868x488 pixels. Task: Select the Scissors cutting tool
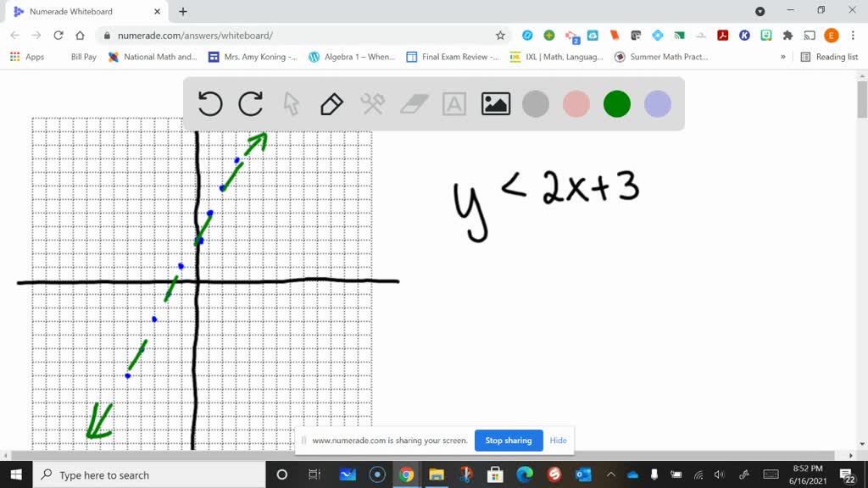(x=373, y=103)
